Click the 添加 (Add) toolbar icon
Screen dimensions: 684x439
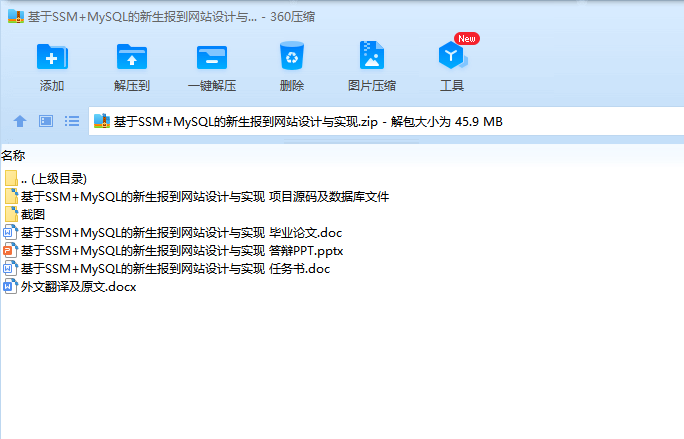pos(52,57)
